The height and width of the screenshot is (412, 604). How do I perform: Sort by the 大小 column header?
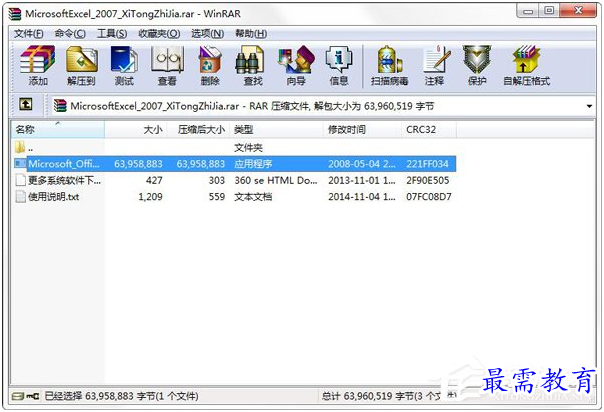[135, 129]
